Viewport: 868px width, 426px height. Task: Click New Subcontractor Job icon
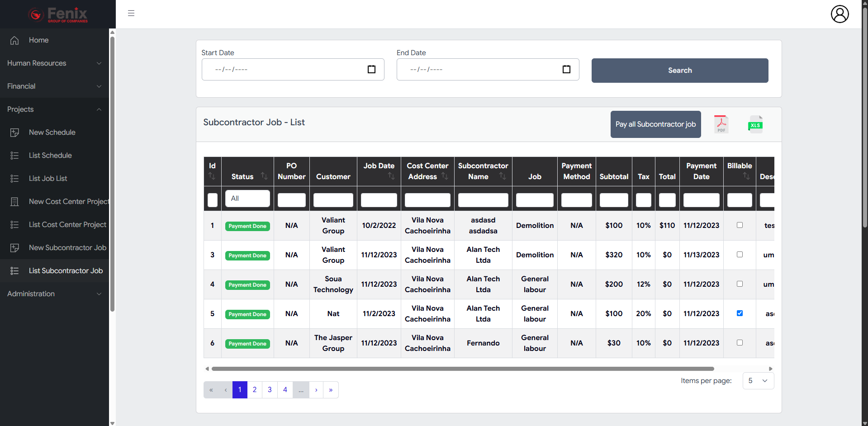pyautogui.click(x=14, y=248)
